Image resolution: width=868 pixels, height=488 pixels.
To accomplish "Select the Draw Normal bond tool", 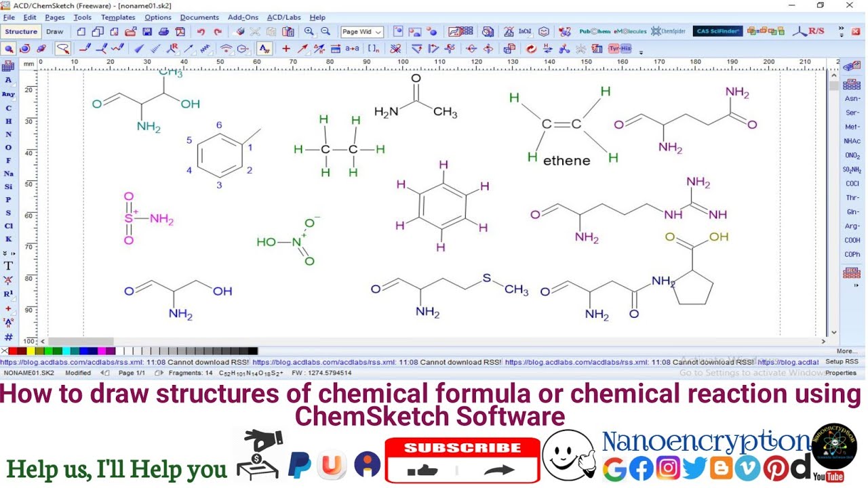I will click(x=85, y=49).
